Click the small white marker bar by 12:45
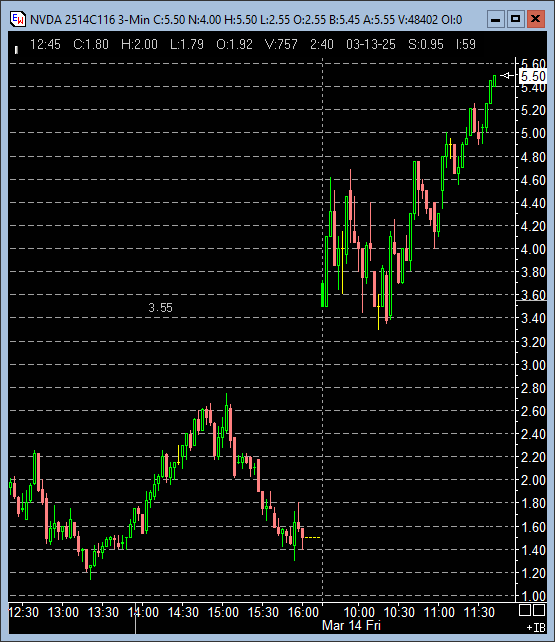Viewport: 555px width, 642px height. (16, 50)
